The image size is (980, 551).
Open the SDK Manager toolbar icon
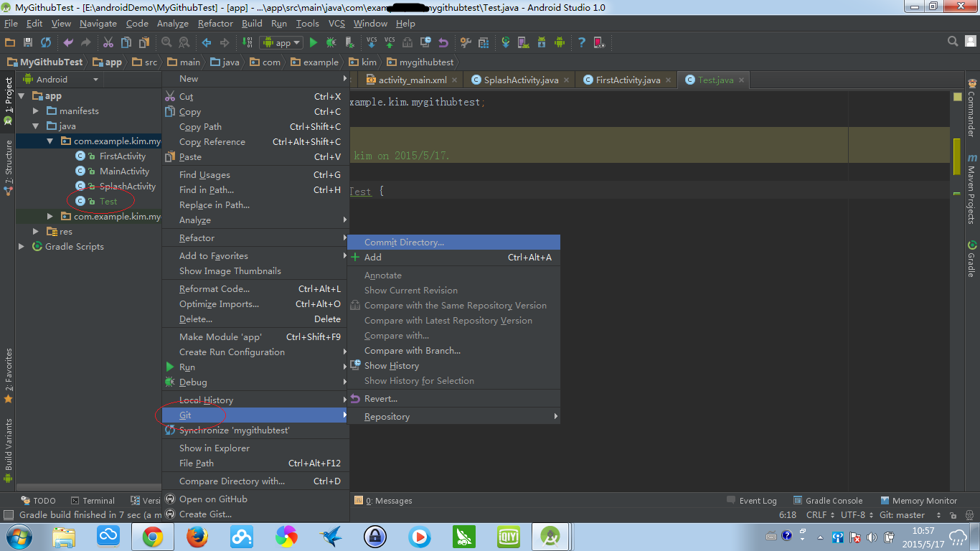tap(541, 43)
